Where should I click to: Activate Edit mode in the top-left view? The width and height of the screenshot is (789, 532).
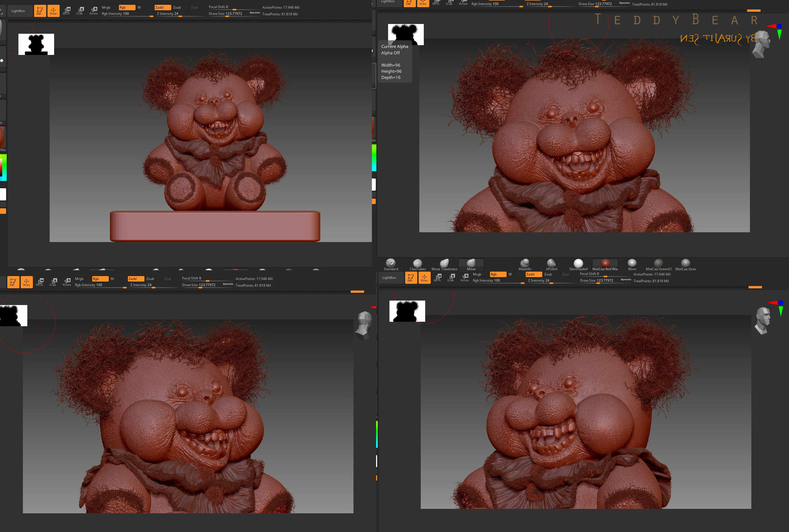(x=40, y=11)
